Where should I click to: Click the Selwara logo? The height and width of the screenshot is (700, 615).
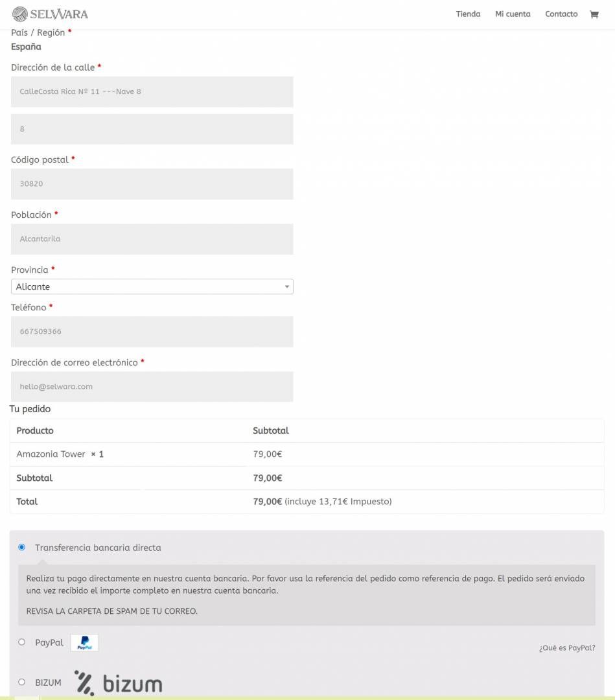point(50,14)
